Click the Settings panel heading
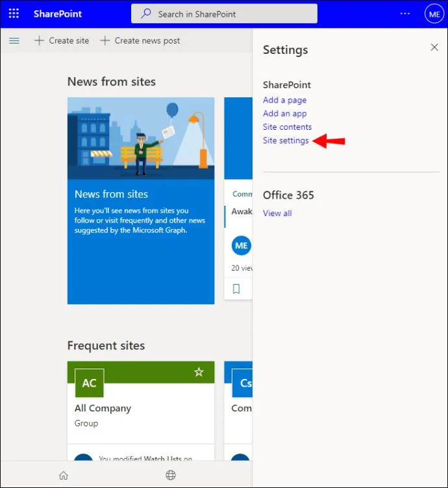This screenshot has height=488, width=448. 286,50
